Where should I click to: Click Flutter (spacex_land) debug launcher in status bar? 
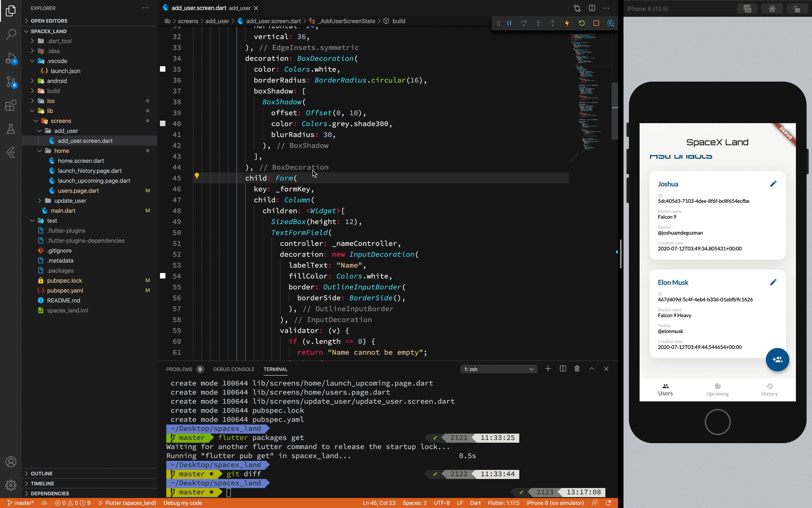tap(127, 503)
